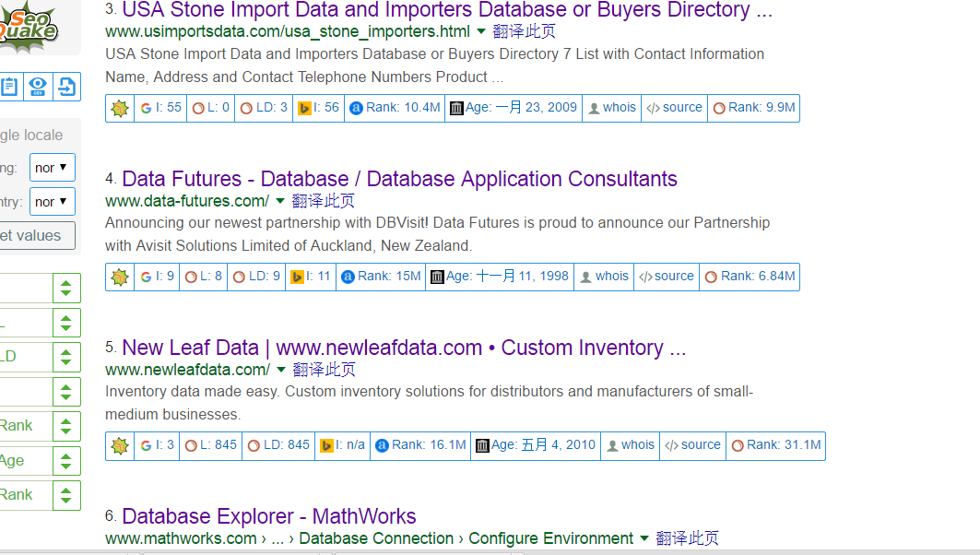Open SEMrush Rank: 31.1M parameter
Screen dimensions: 980x555
pyautogui.click(x=775, y=445)
